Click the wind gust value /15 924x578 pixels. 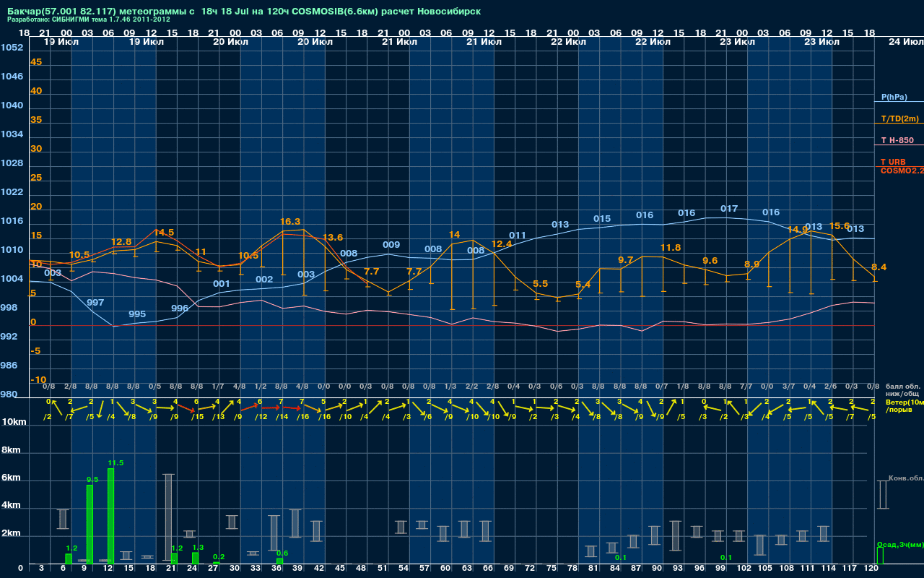click(199, 417)
